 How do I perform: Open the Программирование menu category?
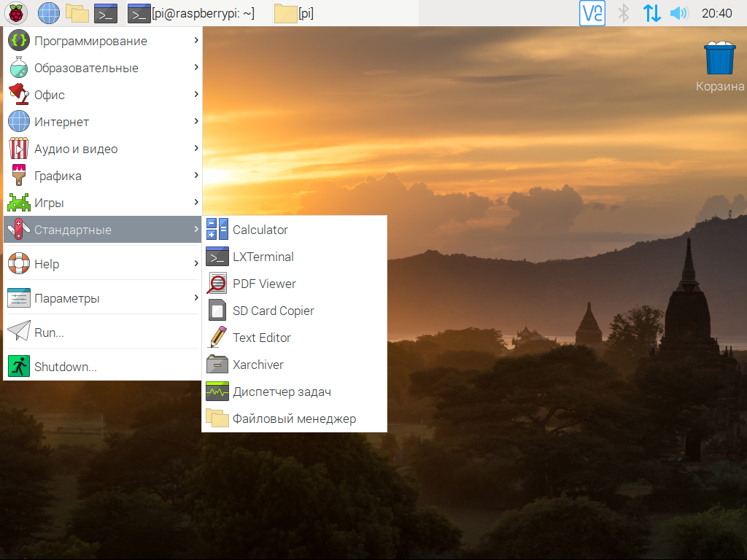(103, 41)
